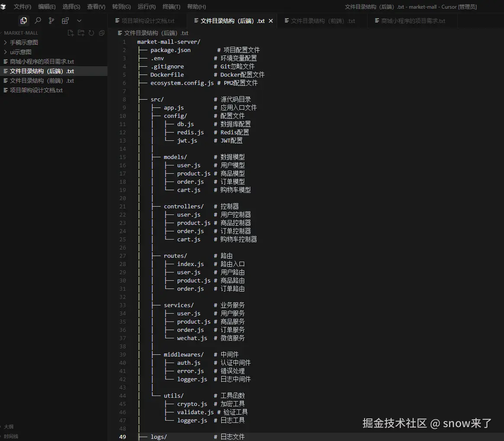This screenshot has height=441, width=504.
Task: Click the New Folder icon in explorer
Action: point(81,33)
